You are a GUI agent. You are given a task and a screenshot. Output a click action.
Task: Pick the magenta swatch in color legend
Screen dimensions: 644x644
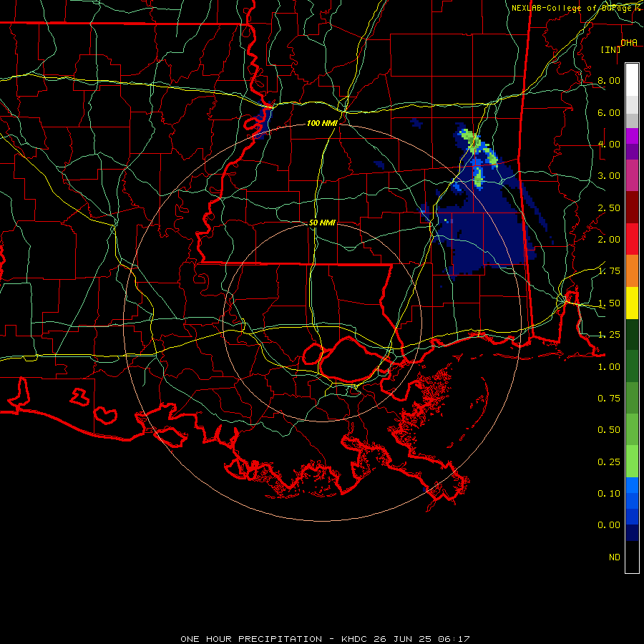point(632,136)
